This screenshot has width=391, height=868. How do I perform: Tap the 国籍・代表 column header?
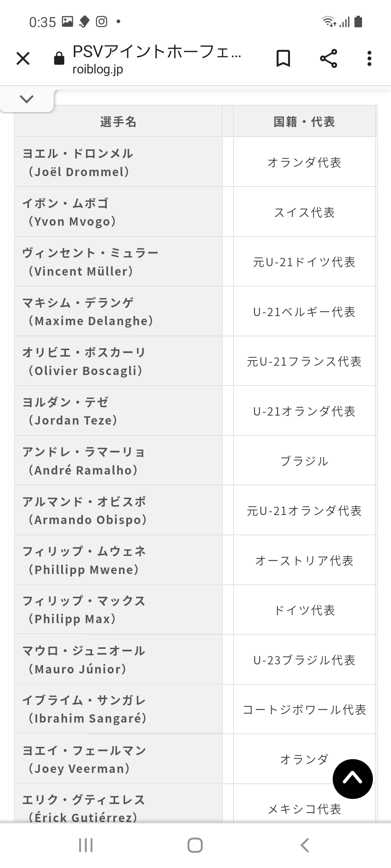[304, 122]
